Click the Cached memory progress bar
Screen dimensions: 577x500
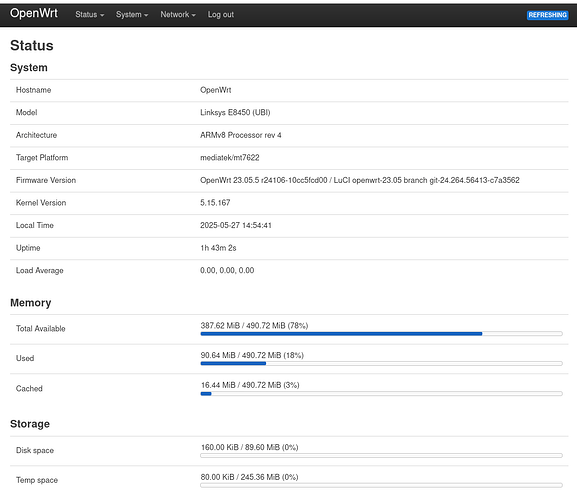pos(381,394)
